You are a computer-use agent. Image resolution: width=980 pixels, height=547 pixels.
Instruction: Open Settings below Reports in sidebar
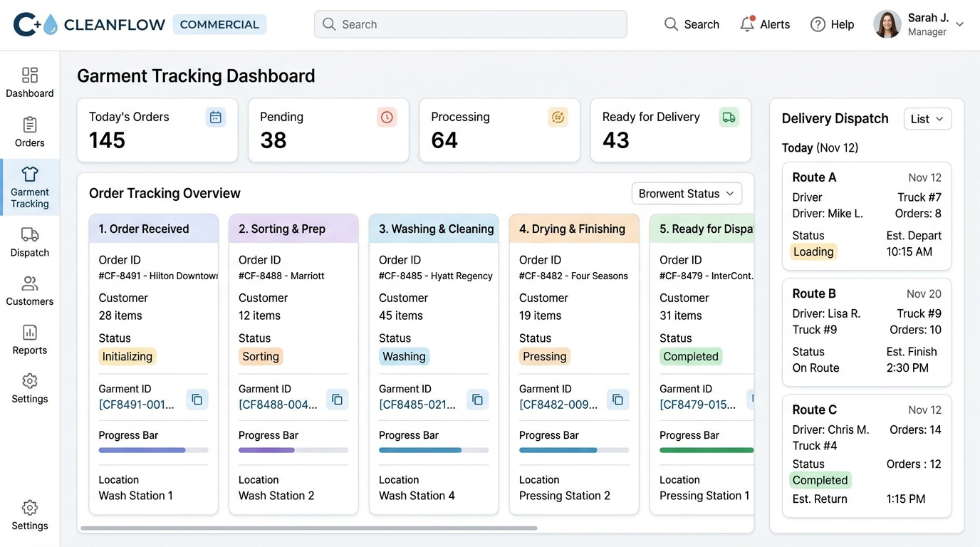coord(30,388)
